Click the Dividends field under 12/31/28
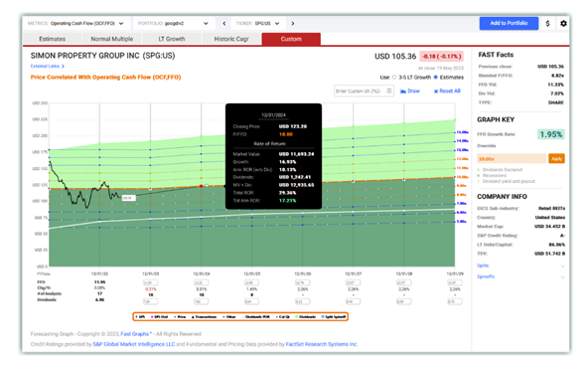 tap(404, 301)
